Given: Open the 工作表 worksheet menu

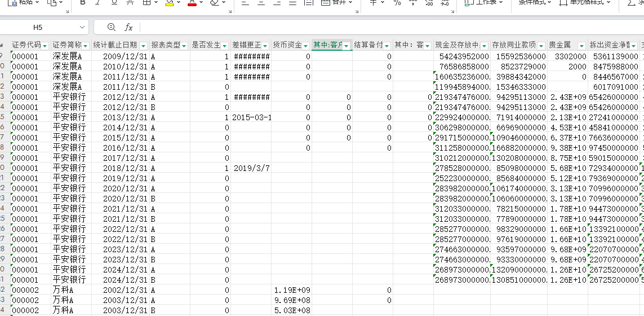Looking at the screenshot, I should pos(484,2).
